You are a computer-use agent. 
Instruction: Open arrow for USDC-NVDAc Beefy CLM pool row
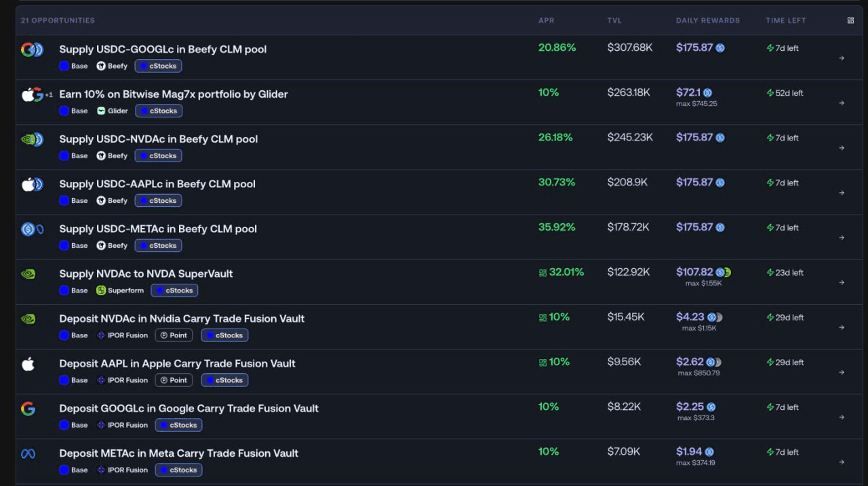(842, 148)
